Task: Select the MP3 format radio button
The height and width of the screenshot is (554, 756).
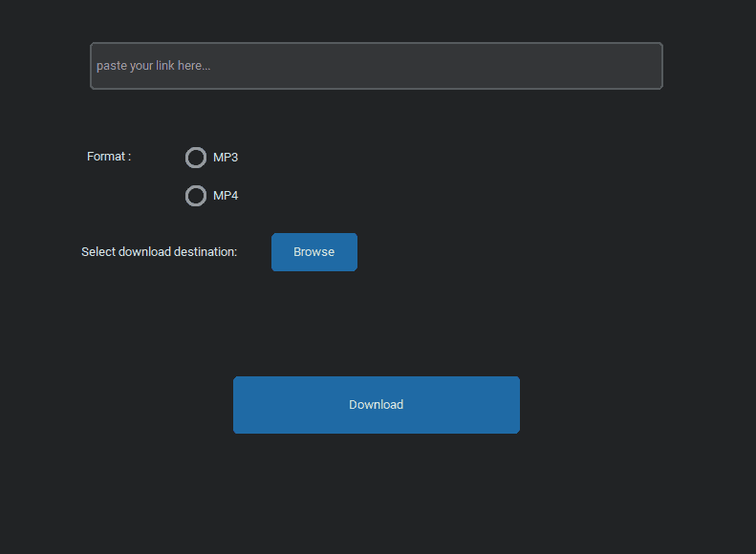Action: click(x=196, y=158)
